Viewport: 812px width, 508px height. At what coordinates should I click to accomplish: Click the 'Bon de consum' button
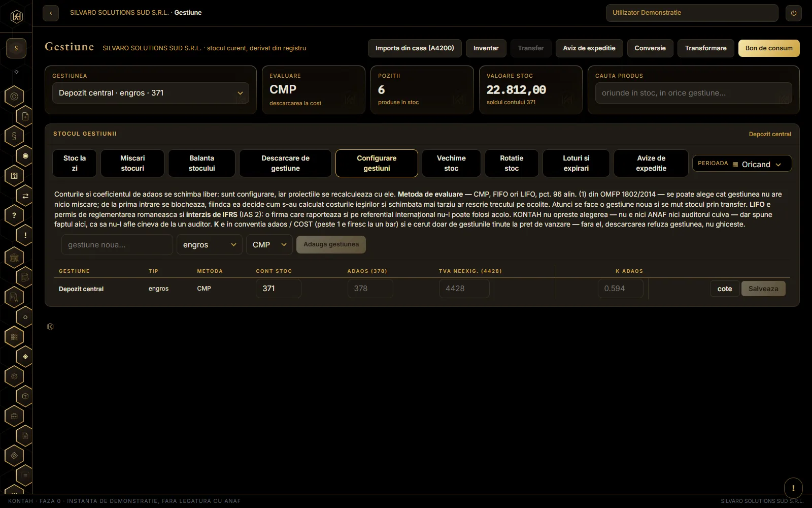click(769, 48)
